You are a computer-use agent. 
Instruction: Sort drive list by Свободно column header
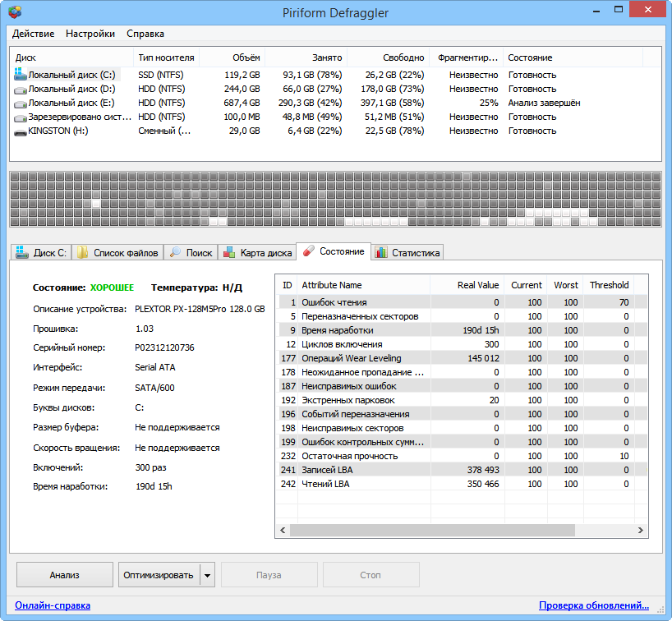point(389,57)
